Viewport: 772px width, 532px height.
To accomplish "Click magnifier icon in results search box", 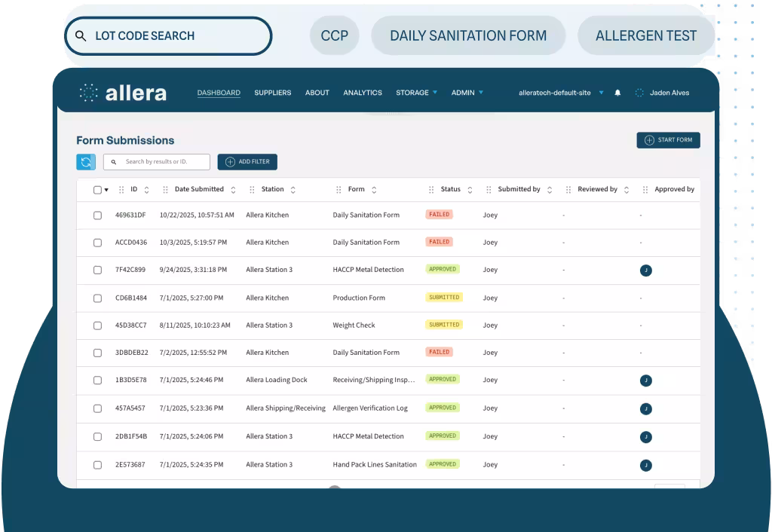I will pos(114,162).
